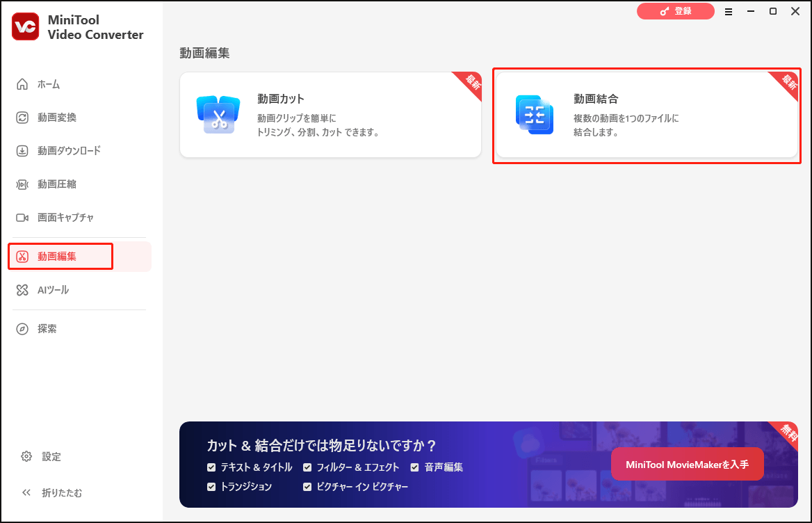Click the カット & 結合だけでは物足りないですか？ banner text
The width and height of the screenshot is (812, 523).
(322, 445)
